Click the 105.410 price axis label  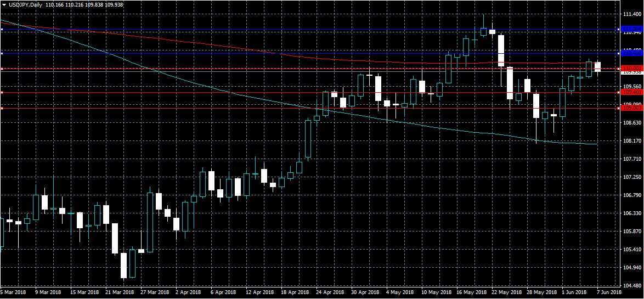(632, 249)
